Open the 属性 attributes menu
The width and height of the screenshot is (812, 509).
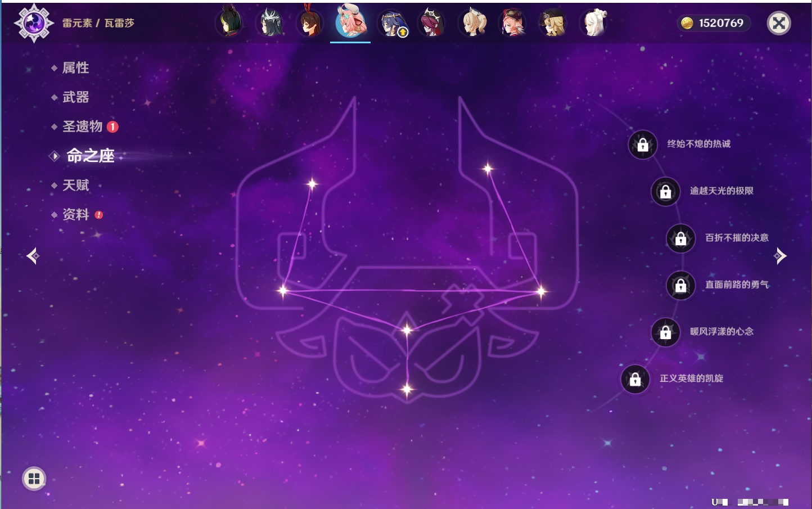coord(75,68)
